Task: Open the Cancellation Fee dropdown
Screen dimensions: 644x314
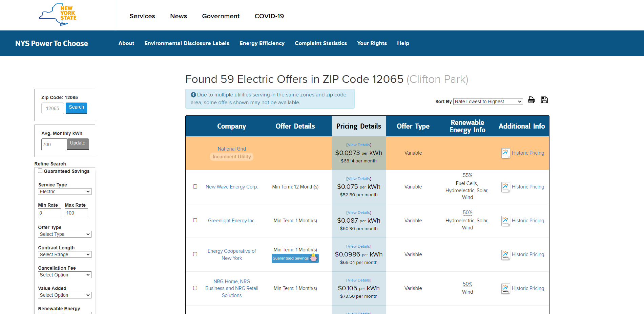Action: 65,275
